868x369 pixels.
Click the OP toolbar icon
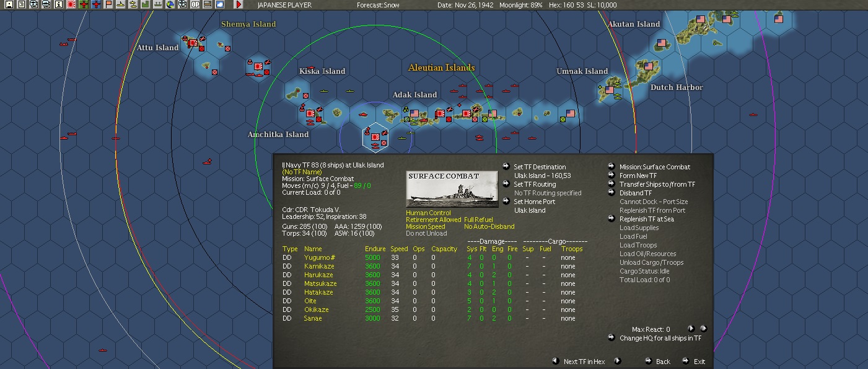195,4
